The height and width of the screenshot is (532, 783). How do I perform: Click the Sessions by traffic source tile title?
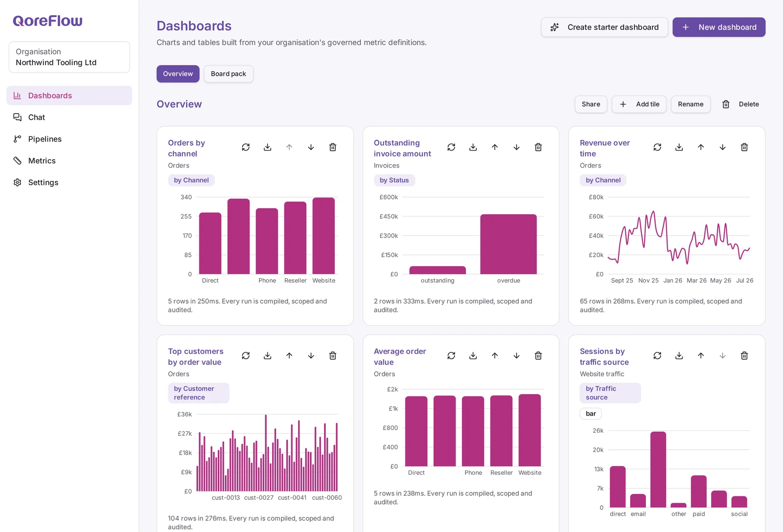(604, 357)
